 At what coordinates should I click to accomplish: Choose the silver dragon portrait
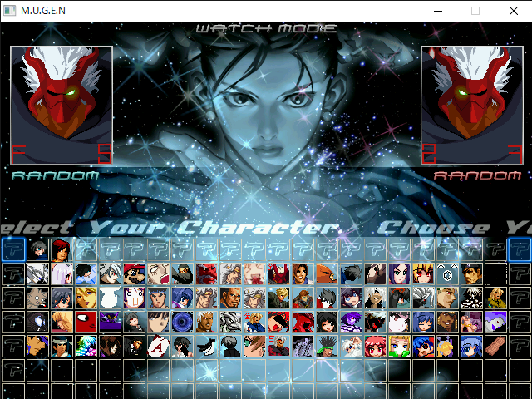[x=230, y=322]
